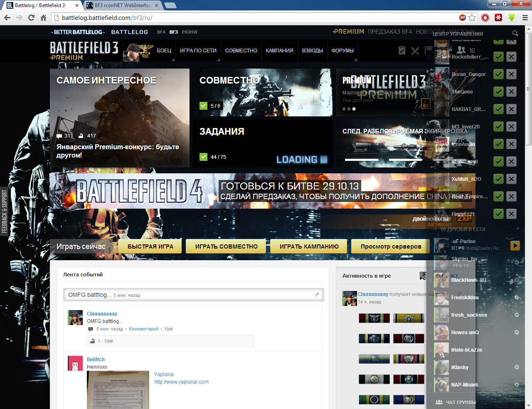This screenshot has width=532, height=409.
Task: Decline friend request from Rockefellerr_
Action: (x=512, y=57)
